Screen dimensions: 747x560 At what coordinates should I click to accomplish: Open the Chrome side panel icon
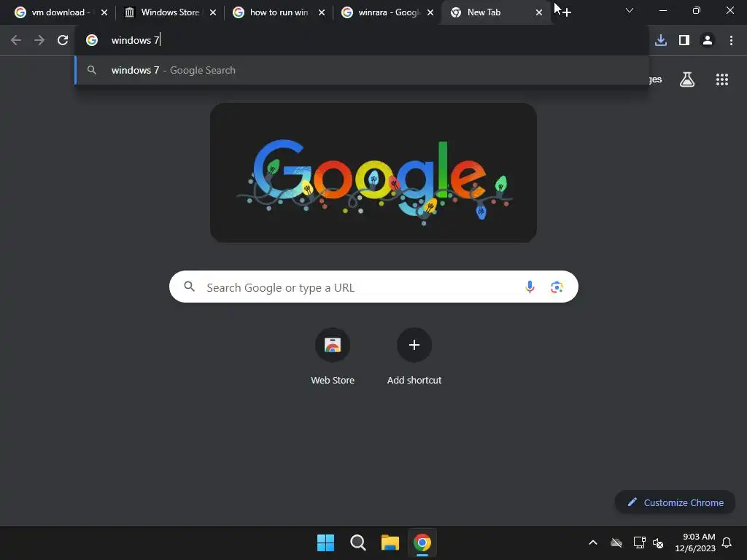coord(684,40)
